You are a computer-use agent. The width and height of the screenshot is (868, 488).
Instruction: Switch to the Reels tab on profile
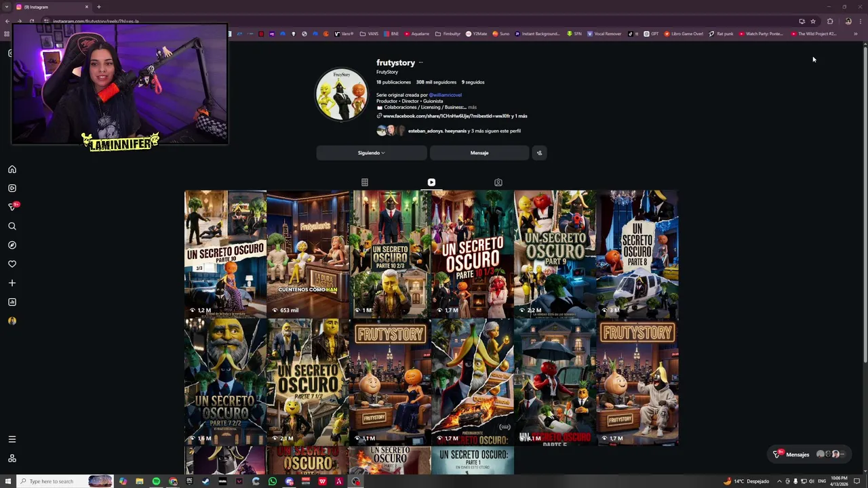tap(431, 182)
